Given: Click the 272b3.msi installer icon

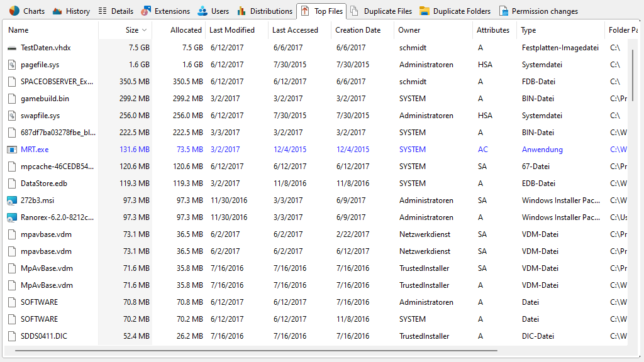Looking at the screenshot, I should point(12,200).
